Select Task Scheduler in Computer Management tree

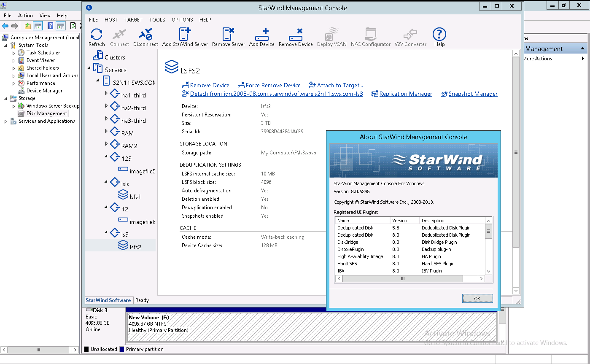43,53
